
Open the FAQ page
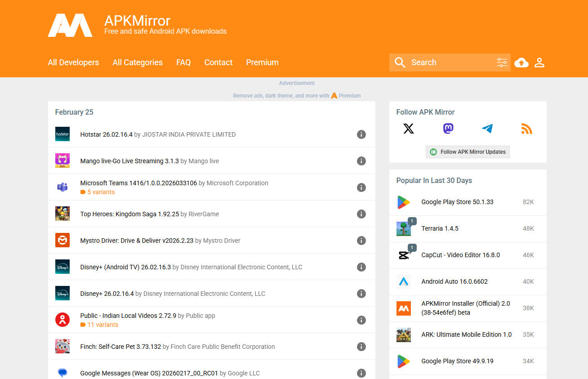click(x=183, y=62)
